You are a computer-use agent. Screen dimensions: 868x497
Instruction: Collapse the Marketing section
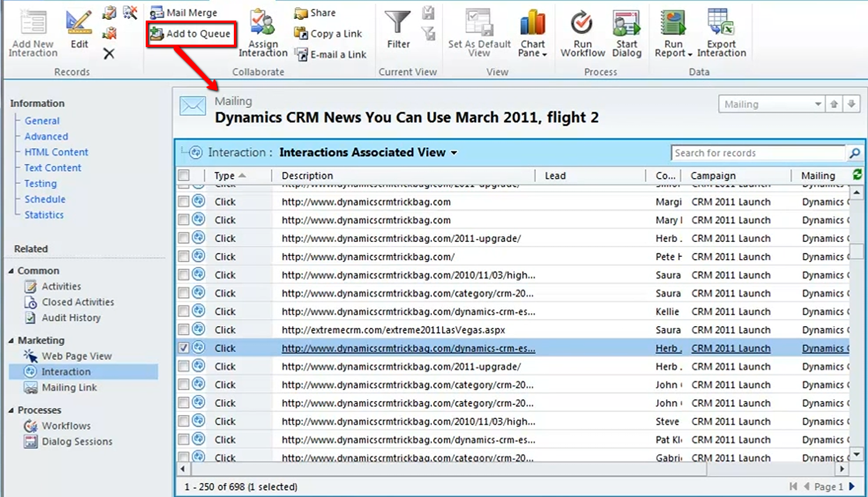[x=11, y=341]
